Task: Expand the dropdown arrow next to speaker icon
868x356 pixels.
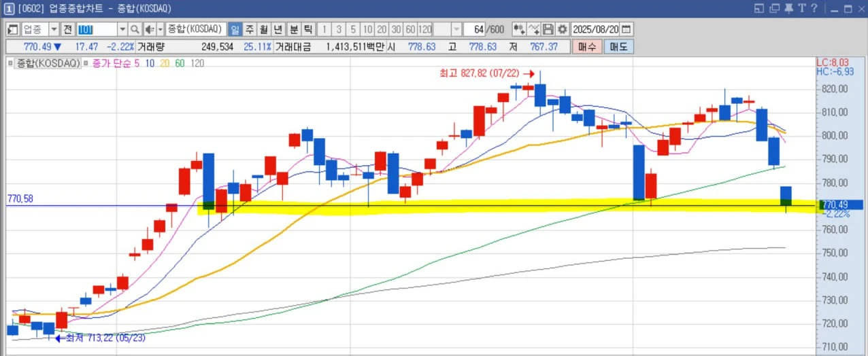Action: [161, 30]
